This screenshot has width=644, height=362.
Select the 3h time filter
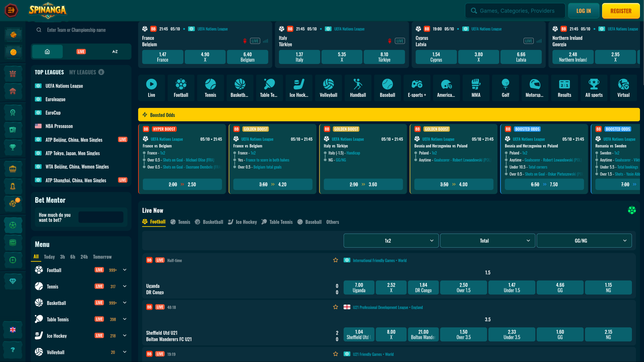[x=62, y=257]
